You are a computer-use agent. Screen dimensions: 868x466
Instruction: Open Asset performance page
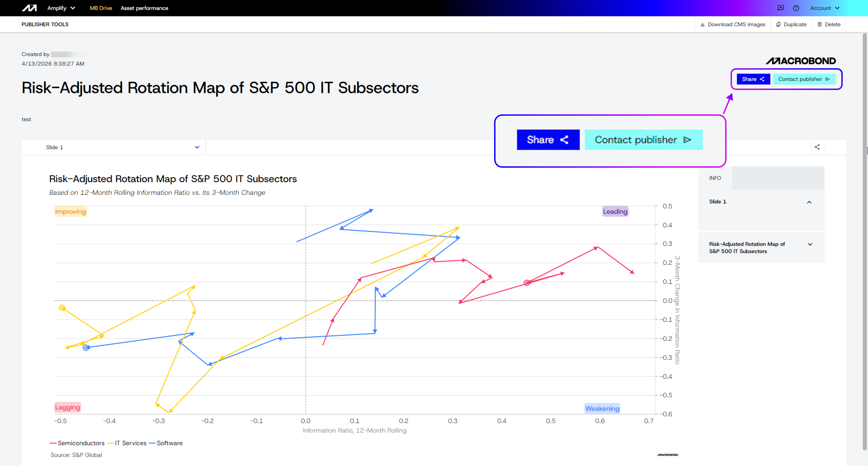click(x=144, y=8)
